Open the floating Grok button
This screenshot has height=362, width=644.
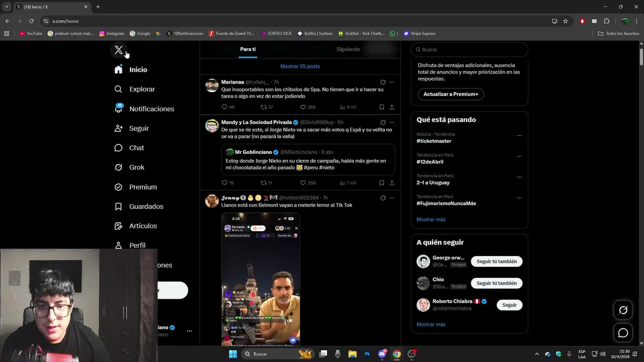623,310
